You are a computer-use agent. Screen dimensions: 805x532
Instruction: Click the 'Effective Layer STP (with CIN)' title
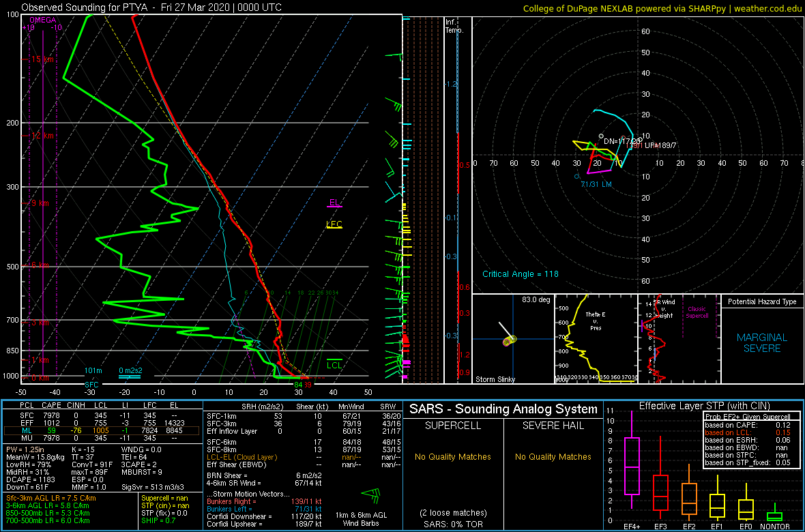[704, 407]
